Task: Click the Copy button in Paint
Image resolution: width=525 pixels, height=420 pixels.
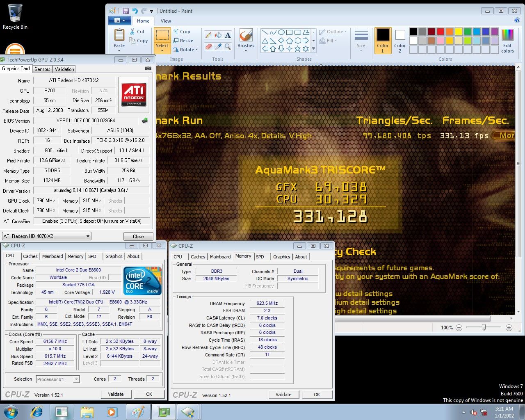Action: [x=139, y=41]
